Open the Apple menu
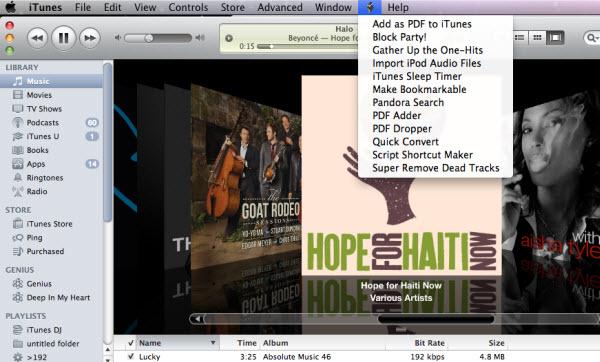600x362 pixels. click(x=11, y=7)
